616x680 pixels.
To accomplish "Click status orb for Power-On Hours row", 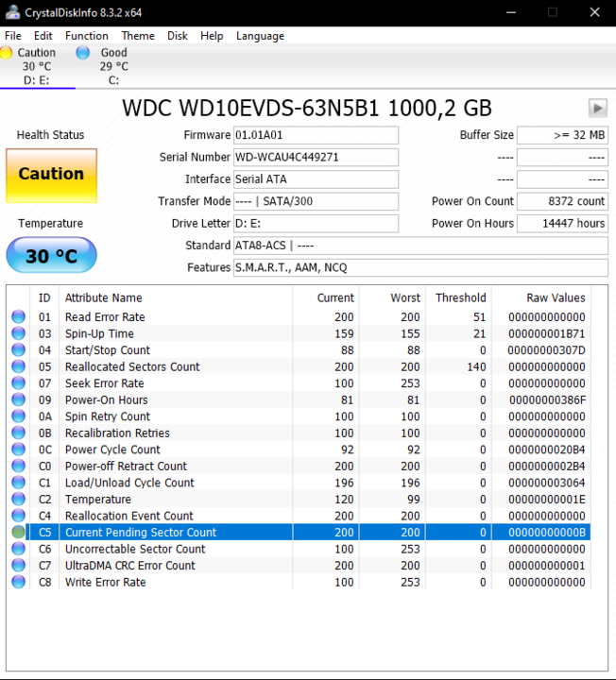I will (x=18, y=399).
